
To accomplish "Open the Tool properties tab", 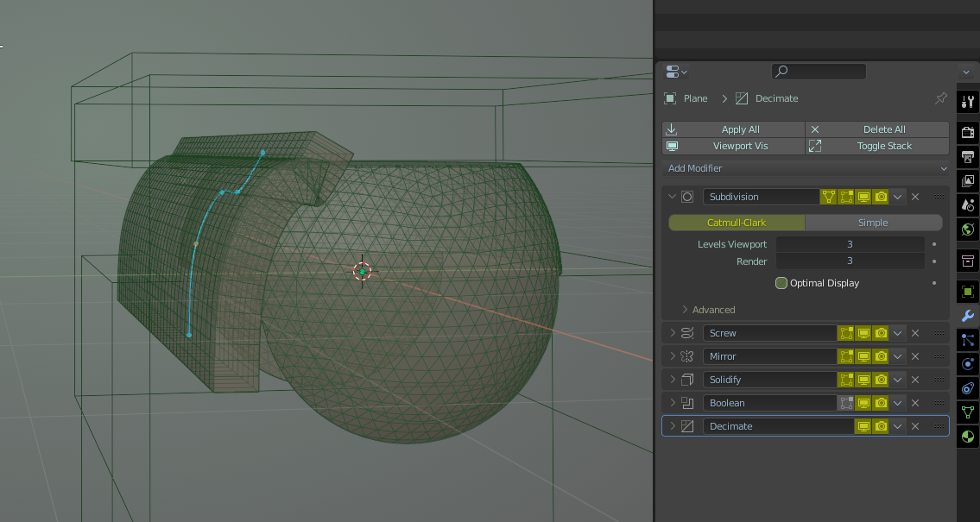I will coord(968,102).
